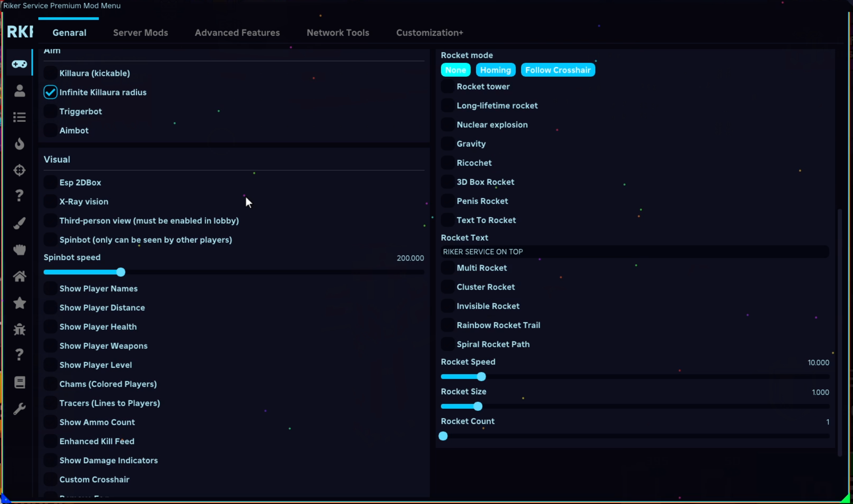Click the Rocket Text input field

[635, 252]
